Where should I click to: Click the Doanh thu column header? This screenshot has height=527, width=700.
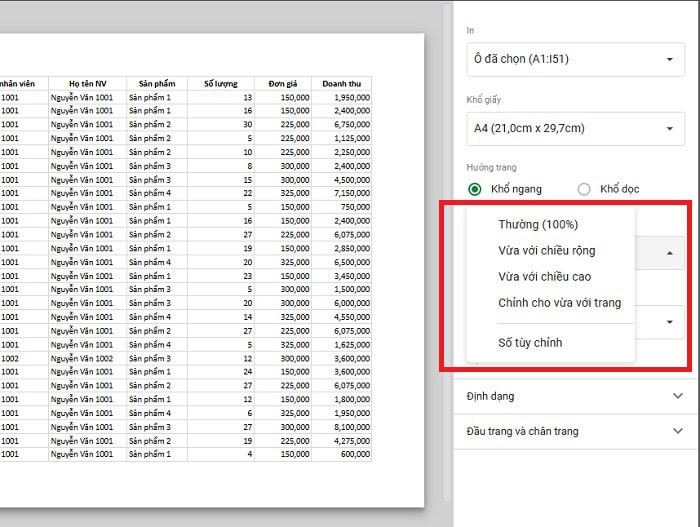(341, 83)
